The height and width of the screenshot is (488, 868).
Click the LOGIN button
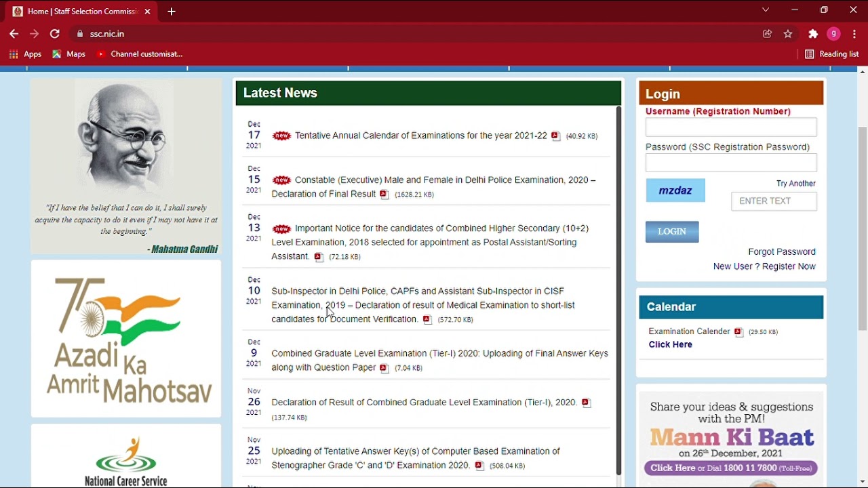pos(672,232)
